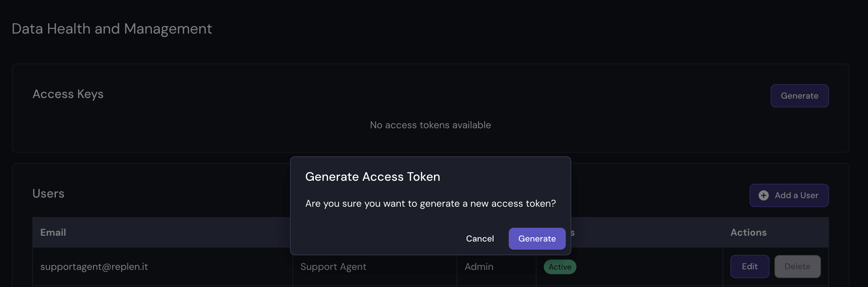
Task: Click the dialog confirmation question text
Action: click(x=430, y=203)
